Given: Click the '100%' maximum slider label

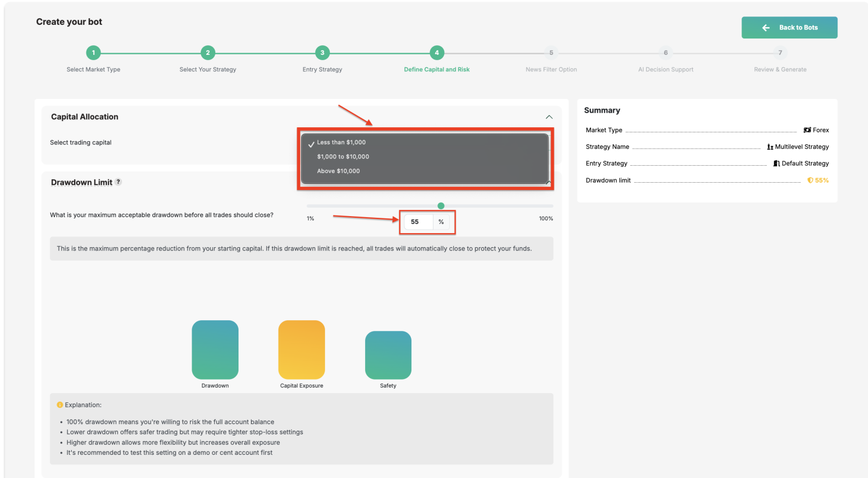Looking at the screenshot, I should [546, 218].
